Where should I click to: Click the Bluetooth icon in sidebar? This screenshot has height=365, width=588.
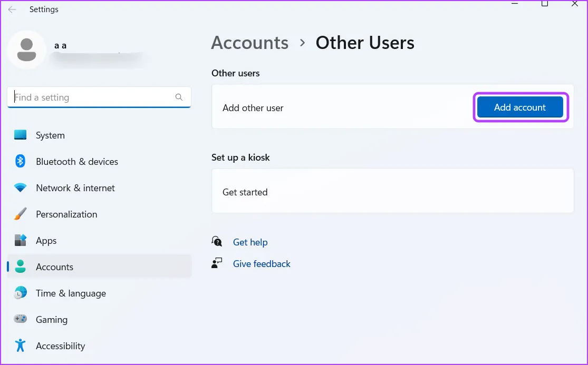coord(21,162)
